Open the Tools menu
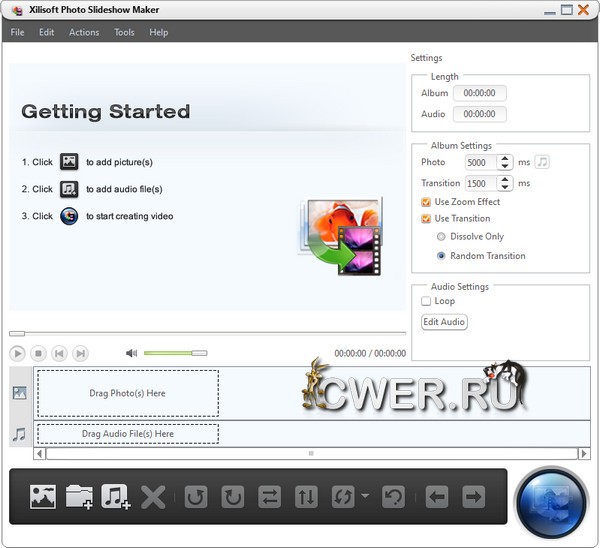 (x=124, y=32)
